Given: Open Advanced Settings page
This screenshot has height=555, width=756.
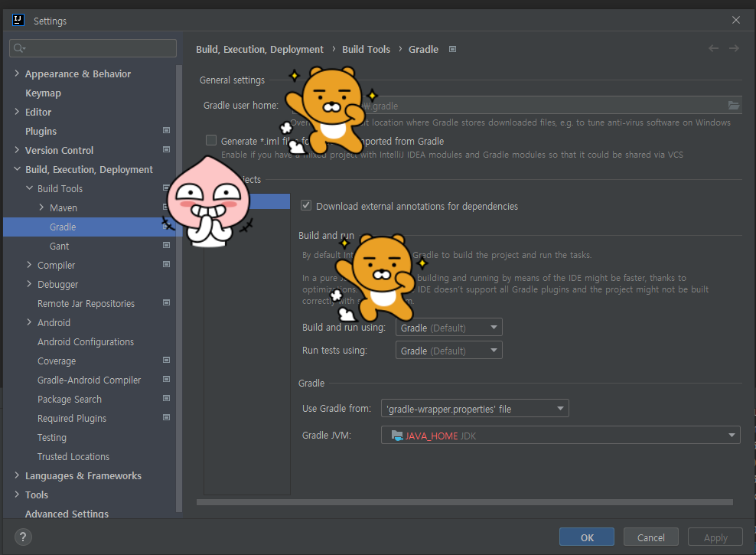Looking at the screenshot, I should click(67, 514).
